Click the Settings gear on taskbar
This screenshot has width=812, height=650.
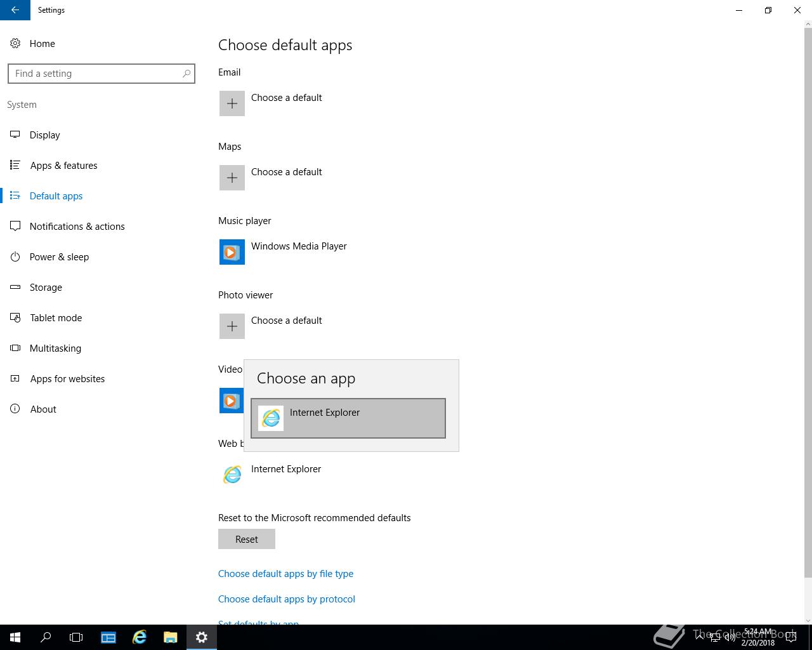tap(202, 637)
